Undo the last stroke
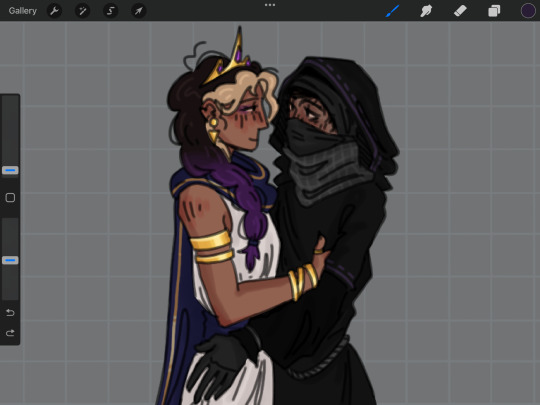540x405 pixels. (x=10, y=312)
